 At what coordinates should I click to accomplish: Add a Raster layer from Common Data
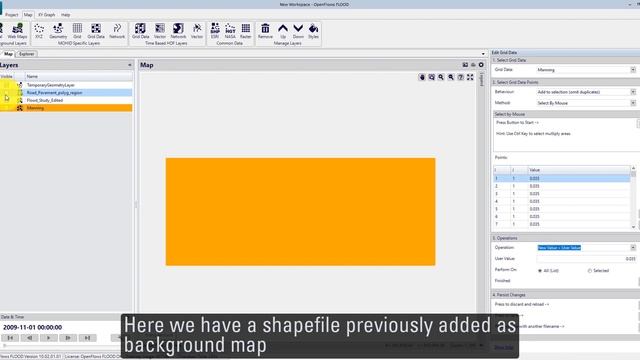click(246, 31)
